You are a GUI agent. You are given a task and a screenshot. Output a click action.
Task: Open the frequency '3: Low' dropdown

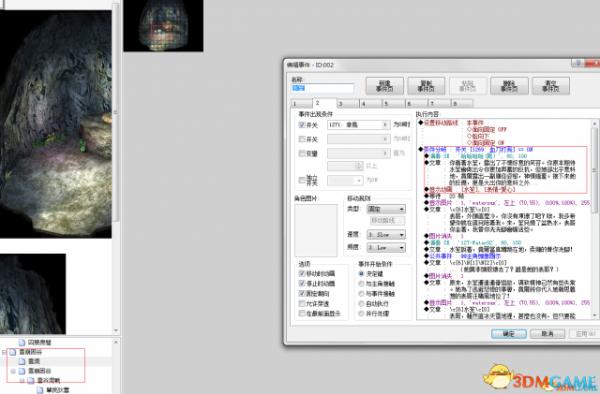click(x=386, y=247)
